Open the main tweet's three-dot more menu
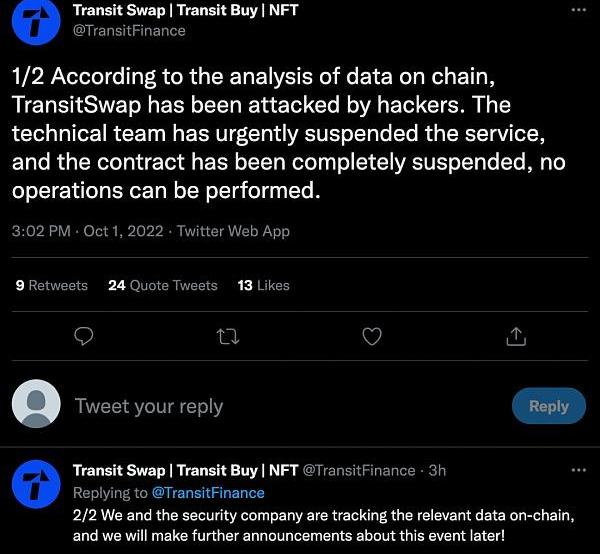The image size is (600, 554). click(579, 10)
